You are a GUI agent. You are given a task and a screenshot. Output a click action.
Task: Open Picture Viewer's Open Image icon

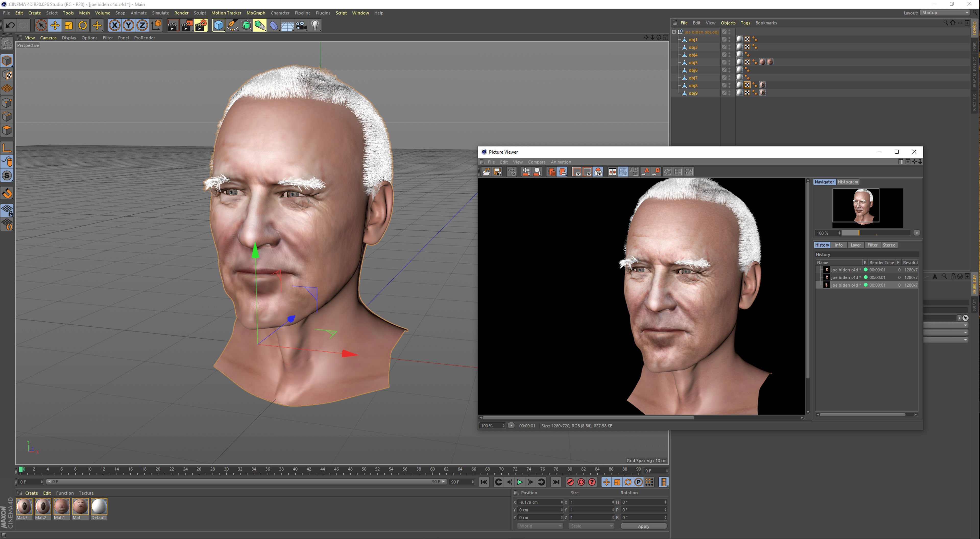[486, 172]
